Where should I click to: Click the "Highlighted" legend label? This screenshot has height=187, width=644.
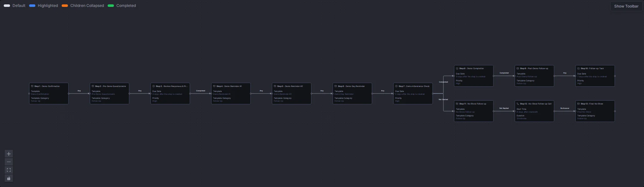tap(48, 6)
